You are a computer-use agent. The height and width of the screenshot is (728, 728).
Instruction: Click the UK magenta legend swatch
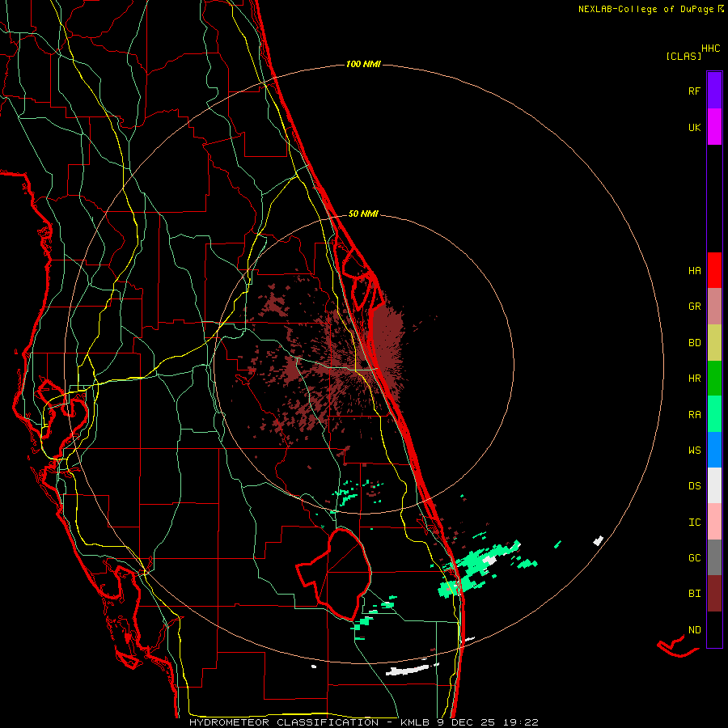pos(714,127)
